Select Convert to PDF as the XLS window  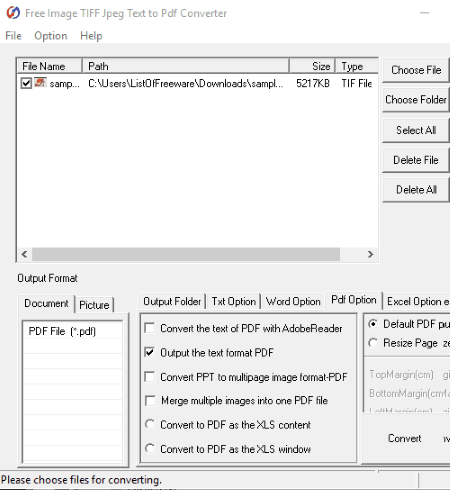150,448
